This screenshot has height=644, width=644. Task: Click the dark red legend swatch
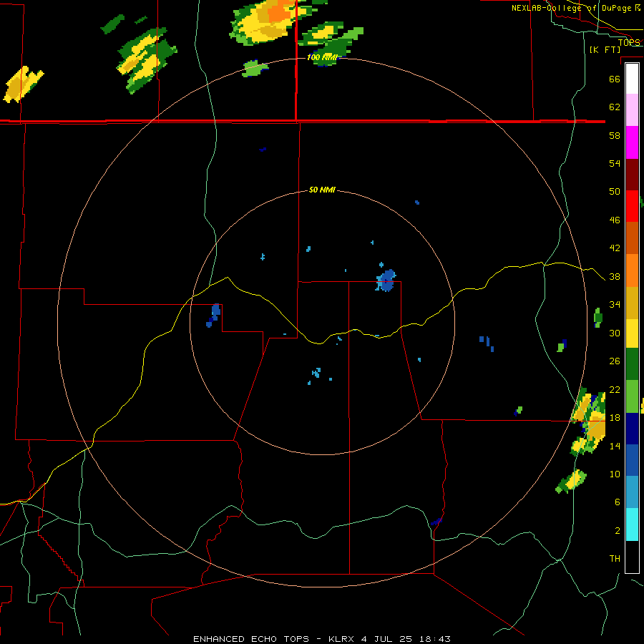(632, 175)
